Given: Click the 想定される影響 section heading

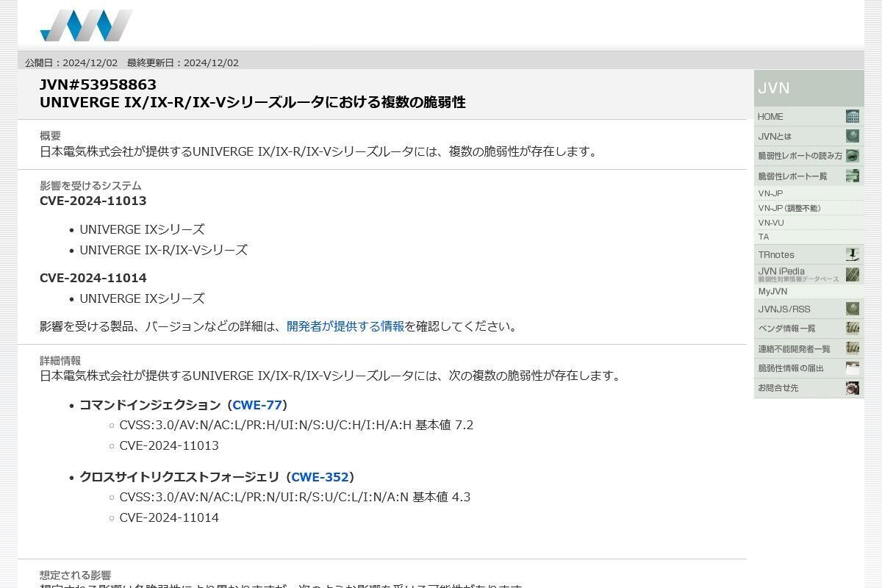Looking at the screenshot, I should pyautogui.click(x=75, y=576).
